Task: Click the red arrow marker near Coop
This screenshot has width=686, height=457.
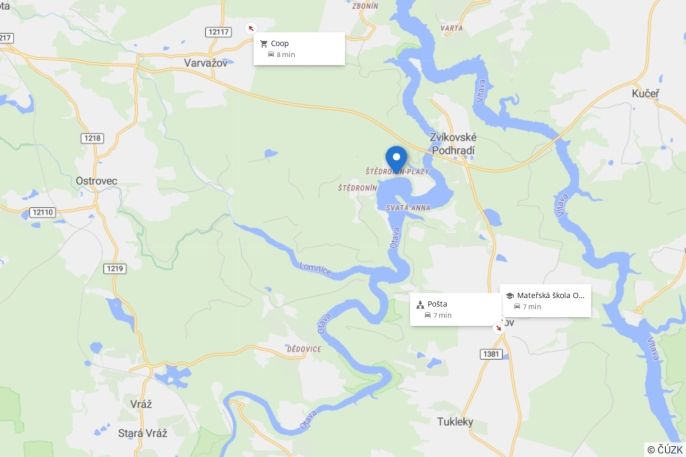Action: tap(251, 28)
